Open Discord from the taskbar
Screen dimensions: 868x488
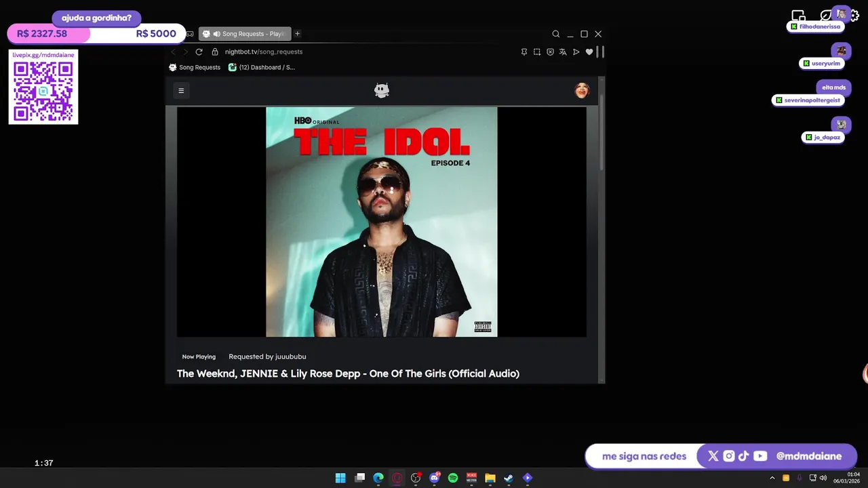tap(435, 478)
